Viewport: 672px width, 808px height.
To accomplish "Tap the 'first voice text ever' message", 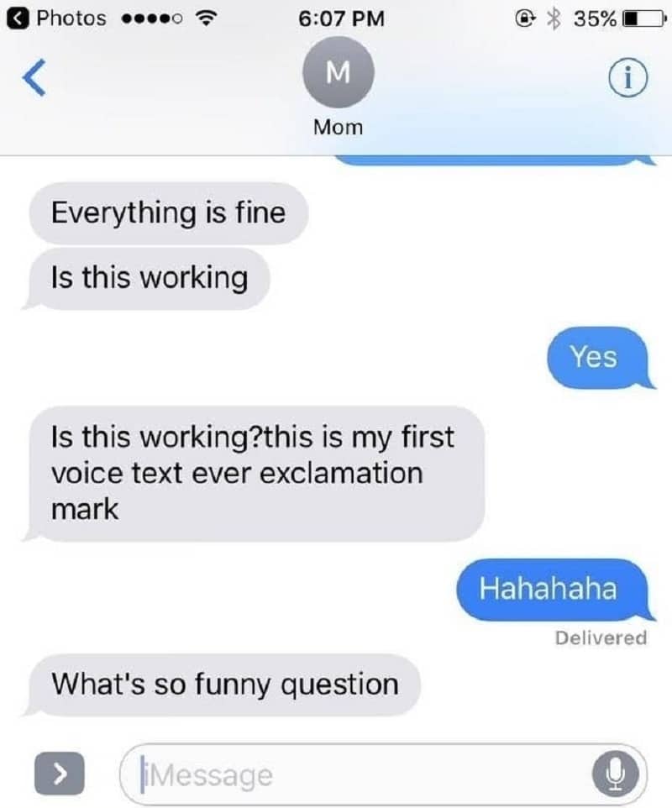I will coord(255,474).
